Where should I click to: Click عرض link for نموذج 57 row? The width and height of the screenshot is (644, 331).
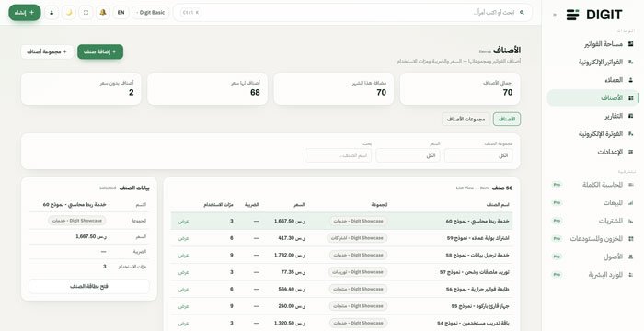[184, 272]
